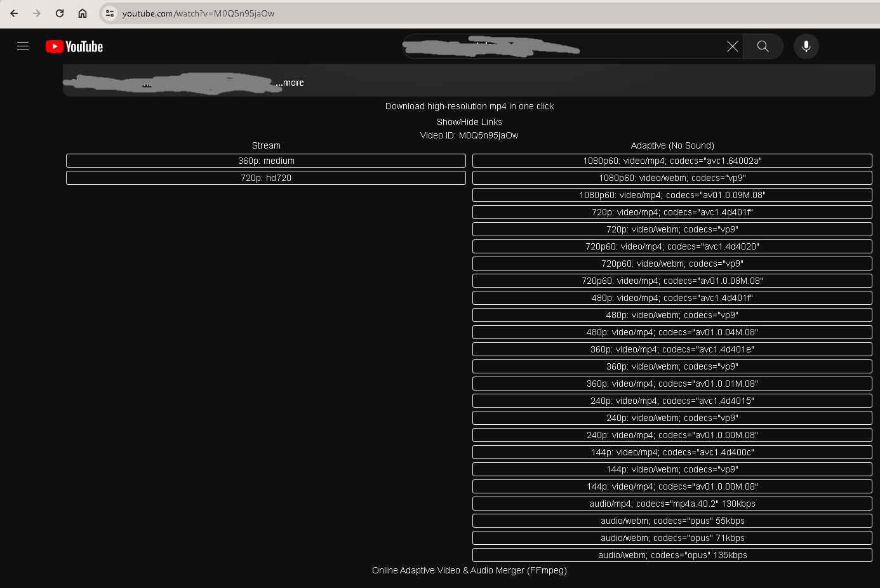This screenshot has height=588, width=880.
Task: Click the browser back arrow
Action: 14,13
